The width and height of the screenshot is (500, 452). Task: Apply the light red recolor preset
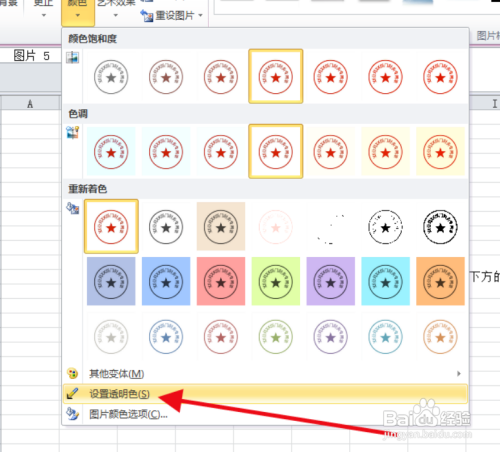coord(221,336)
